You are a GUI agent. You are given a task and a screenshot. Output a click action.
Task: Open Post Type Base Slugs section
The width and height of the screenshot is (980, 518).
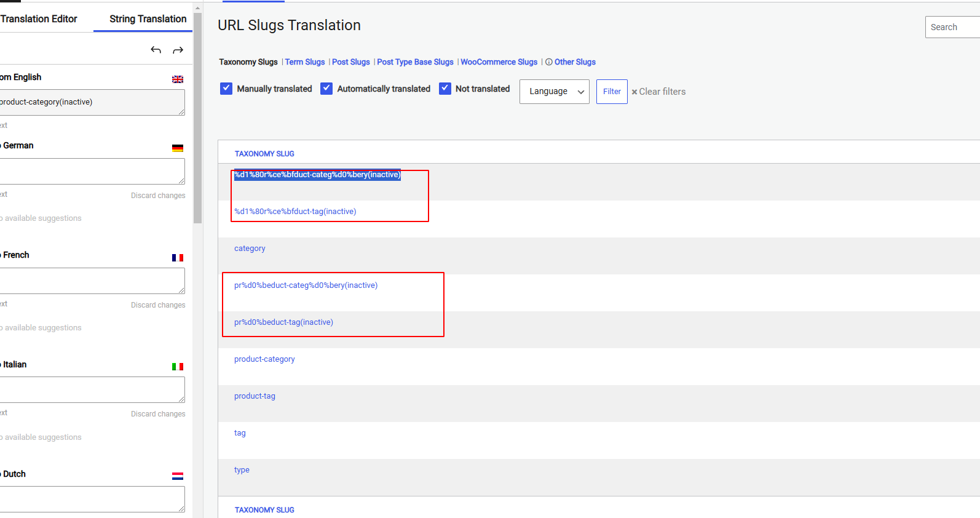coord(415,62)
